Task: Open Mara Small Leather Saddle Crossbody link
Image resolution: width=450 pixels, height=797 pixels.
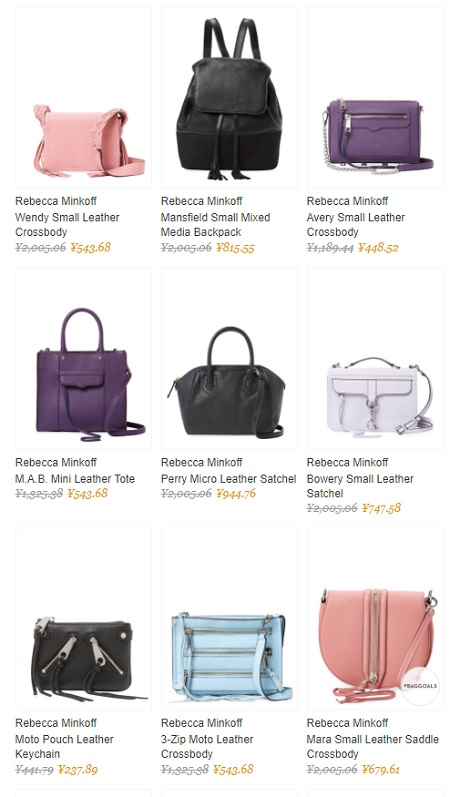Action: click(x=373, y=746)
